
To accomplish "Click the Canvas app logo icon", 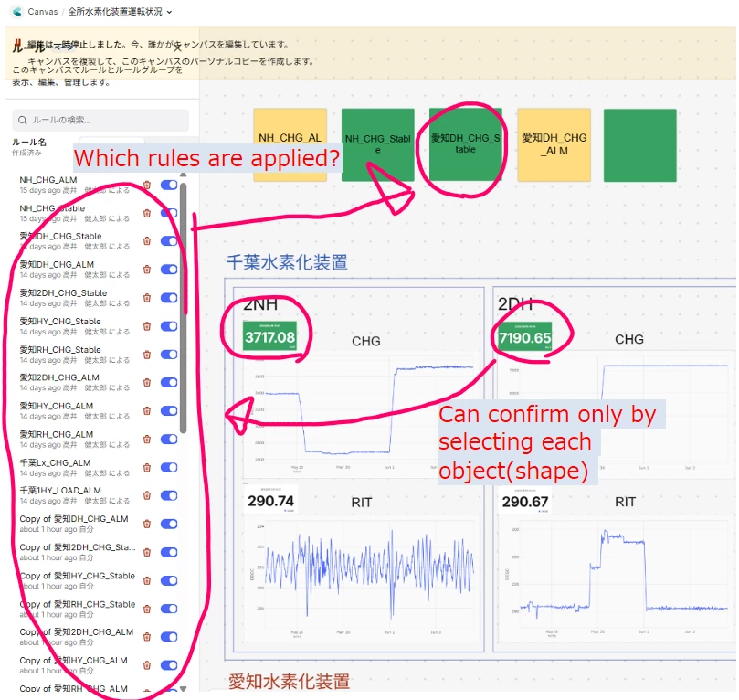I will 17,11.
